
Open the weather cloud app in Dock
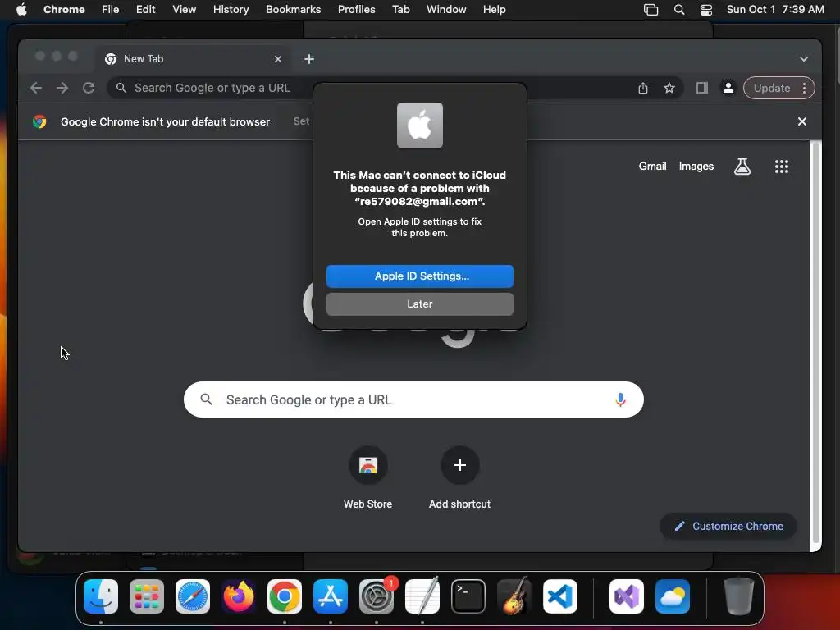tap(673, 596)
